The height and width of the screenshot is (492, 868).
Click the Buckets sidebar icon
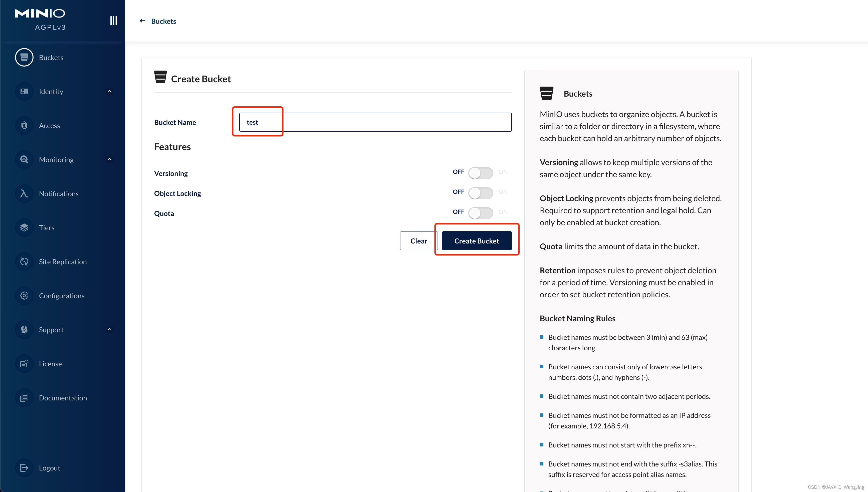click(24, 58)
